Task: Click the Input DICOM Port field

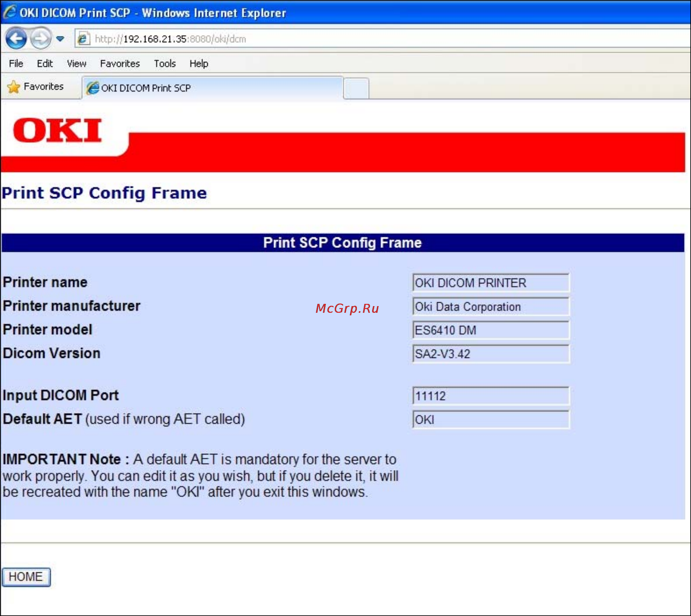Action: pos(491,396)
